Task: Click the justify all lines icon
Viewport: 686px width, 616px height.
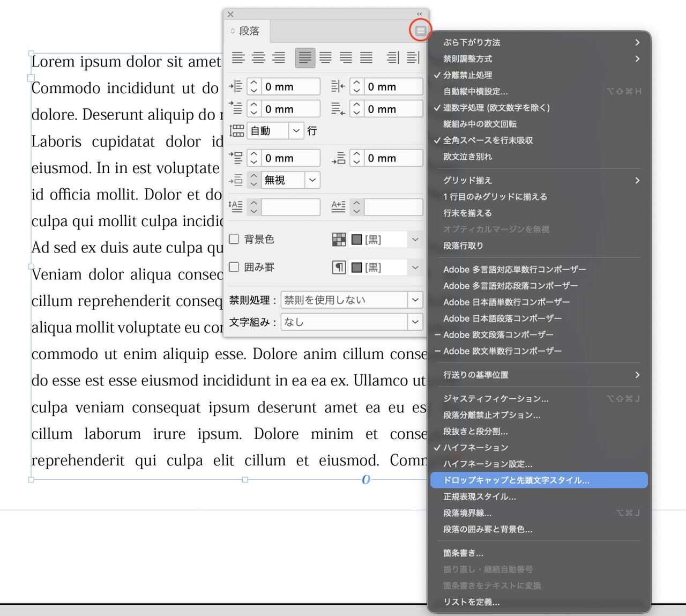Action: point(366,57)
